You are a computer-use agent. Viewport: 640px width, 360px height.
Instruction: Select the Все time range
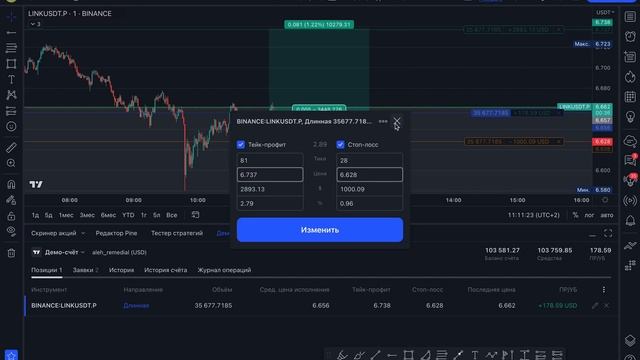(171, 215)
